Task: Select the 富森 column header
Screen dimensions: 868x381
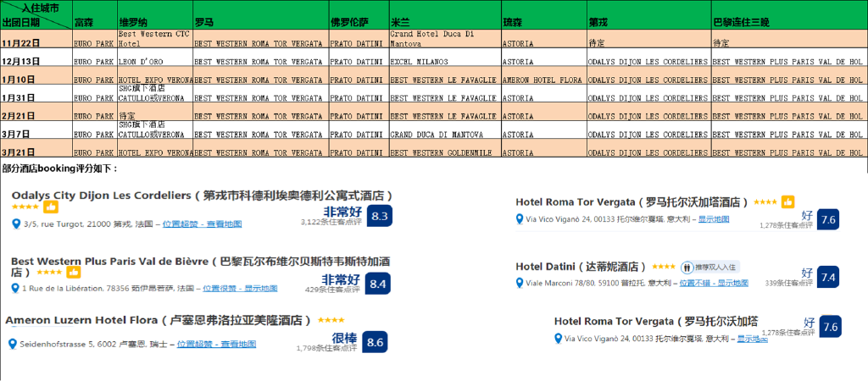Action: (x=95, y=15)
